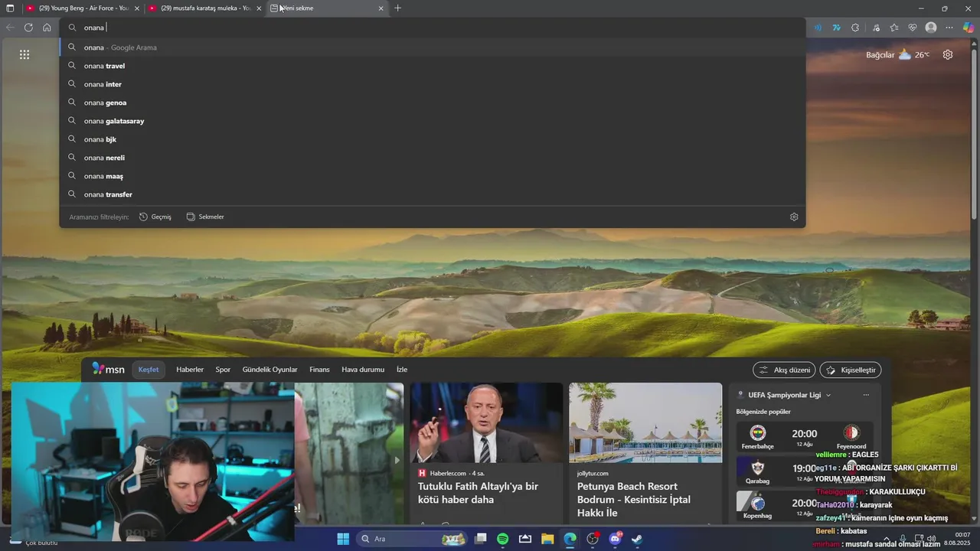
Task: Open a new tab with plus icon
Action: point(397,8)
